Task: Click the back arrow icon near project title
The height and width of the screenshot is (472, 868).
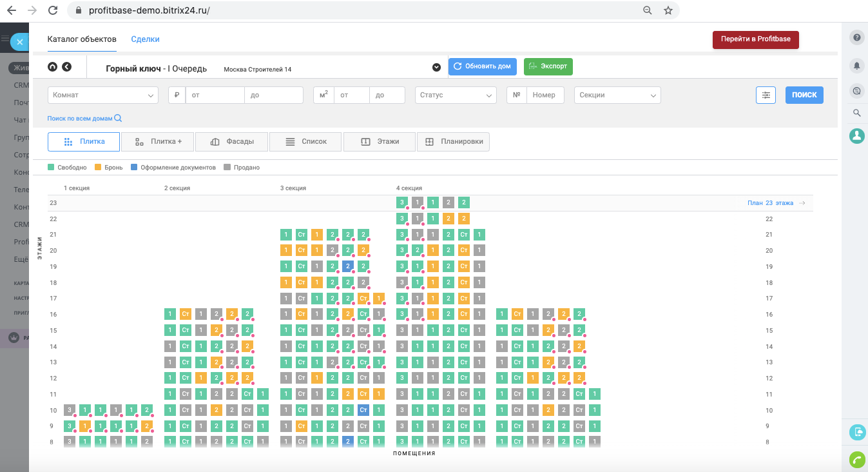Action: point(66,67)
